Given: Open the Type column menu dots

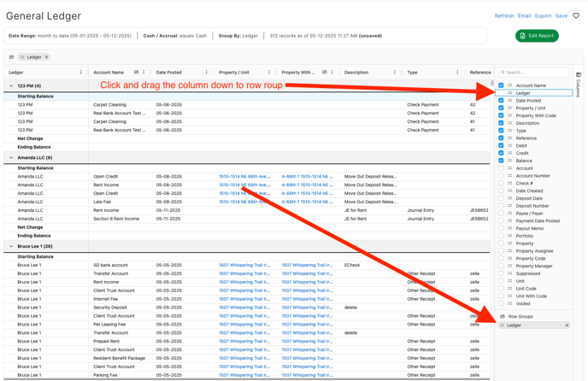Looking at the screenshot, I should tap(457, 73).
